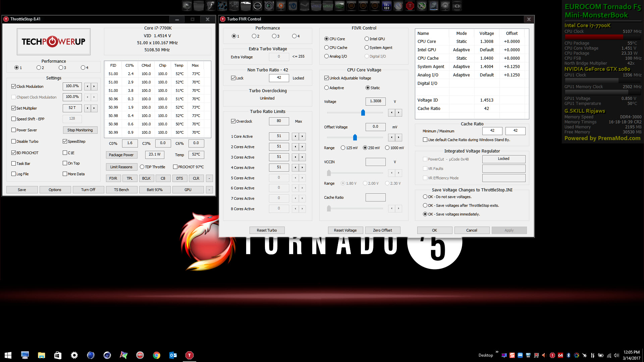This screenshot has width=644, height=362.
Task: Enable the Disable Turbo checkbox
Action: [x=13, y=141]
